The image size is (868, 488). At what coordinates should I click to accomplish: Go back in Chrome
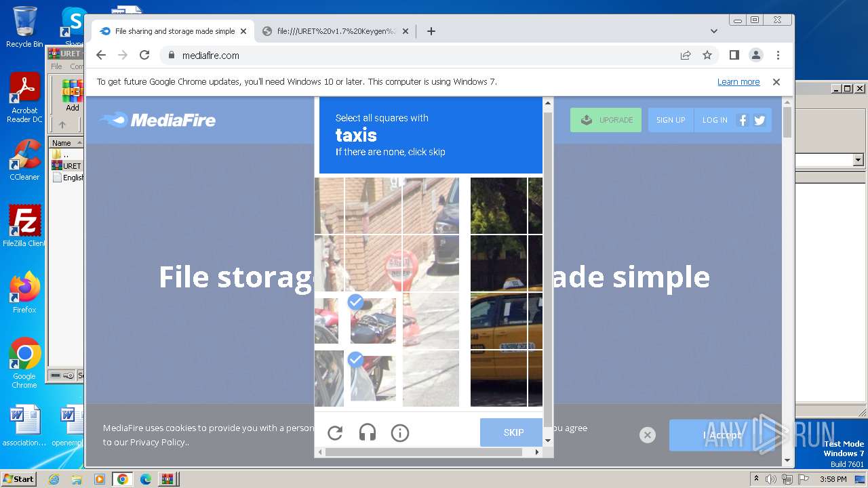coord(101,56)
